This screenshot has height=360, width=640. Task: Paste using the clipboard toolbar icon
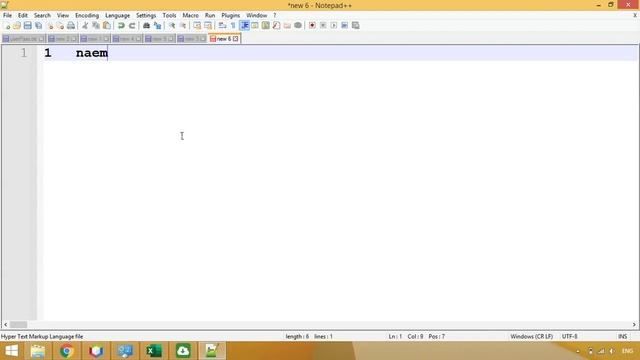pyautogui.click(x=107, y=25)
